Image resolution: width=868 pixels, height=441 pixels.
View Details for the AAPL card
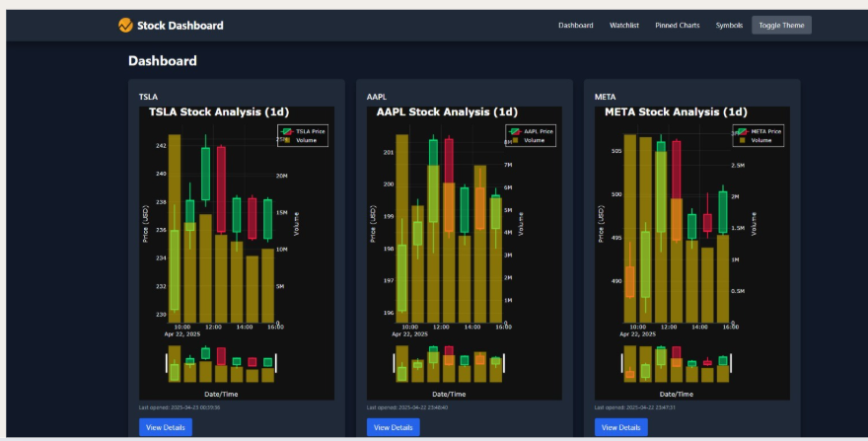click(x=393, y=427)
